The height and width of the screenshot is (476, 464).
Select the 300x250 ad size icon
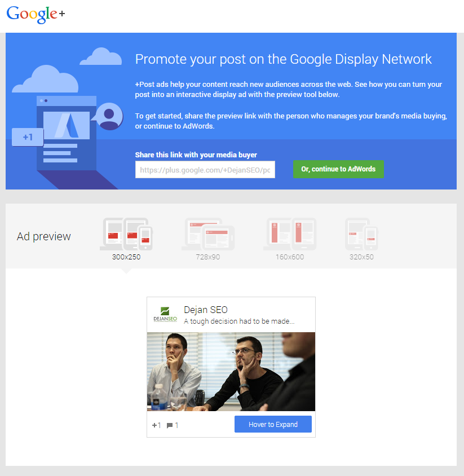(x=126, y=234)
